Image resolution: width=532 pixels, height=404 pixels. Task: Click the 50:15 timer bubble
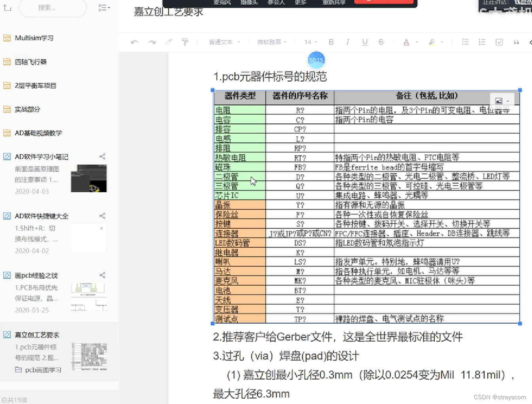(x=316, y=60)
